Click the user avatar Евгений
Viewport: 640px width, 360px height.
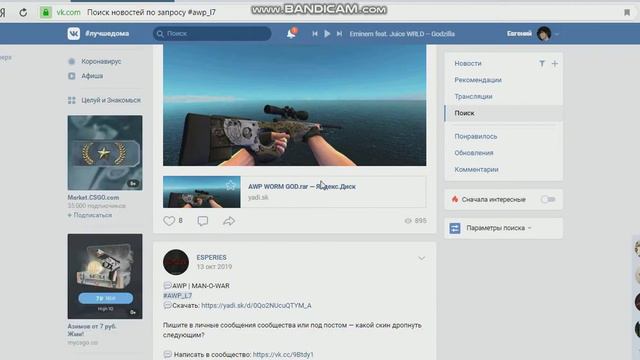[544, 33]
